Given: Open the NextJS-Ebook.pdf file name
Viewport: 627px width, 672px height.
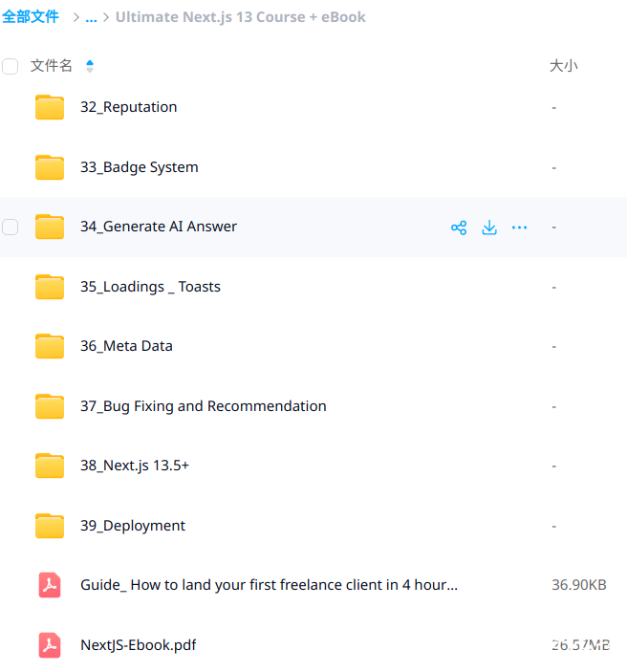Looking at the screenshot, I should (x=139, y=645).
